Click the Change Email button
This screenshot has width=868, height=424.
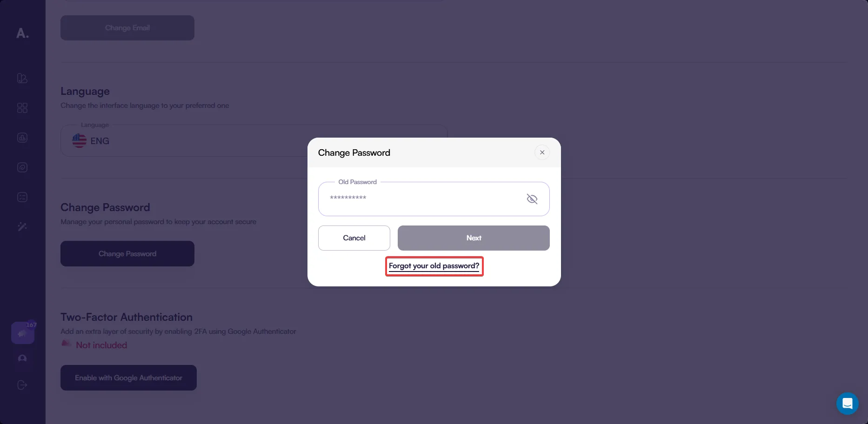click(x=127, y=28)
